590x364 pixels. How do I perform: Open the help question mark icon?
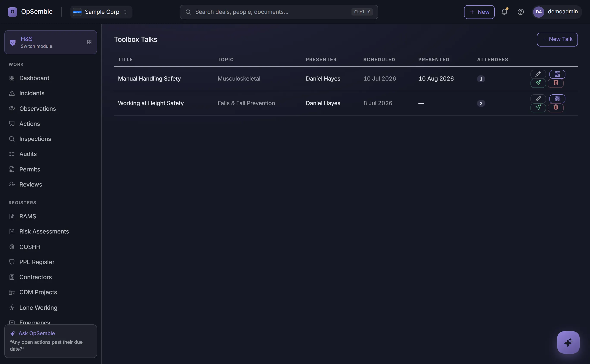click(x=521, y=12)
